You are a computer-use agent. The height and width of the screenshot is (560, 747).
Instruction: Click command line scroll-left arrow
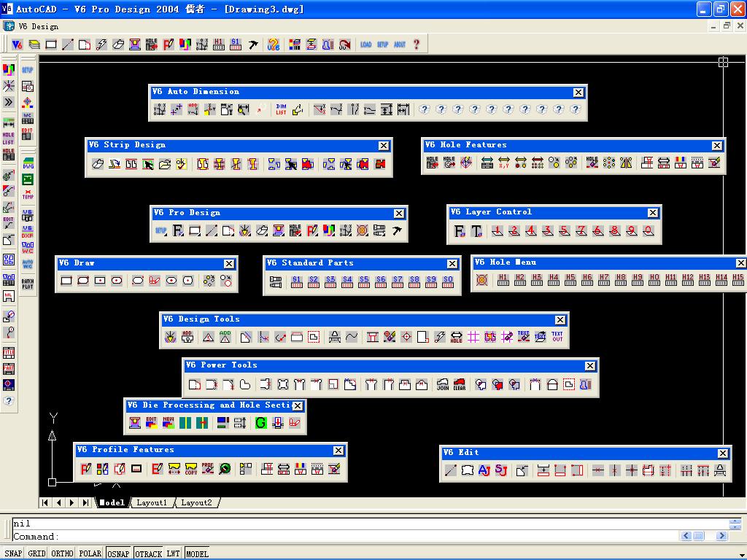click(x=686, y=536)
